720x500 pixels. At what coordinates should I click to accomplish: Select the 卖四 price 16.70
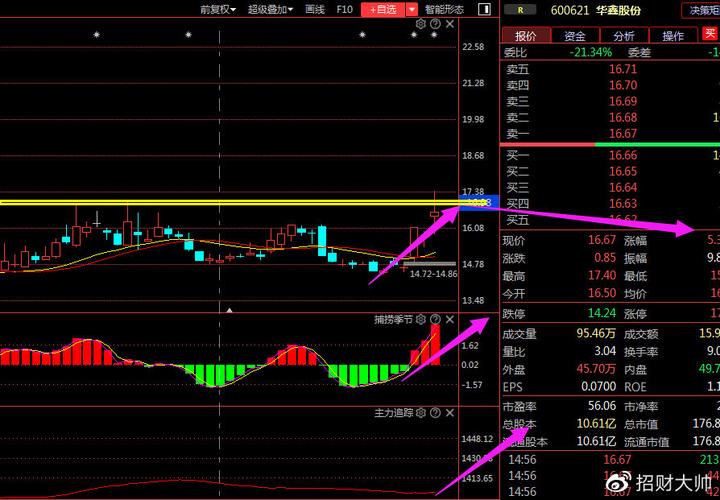tap(623, 85)
